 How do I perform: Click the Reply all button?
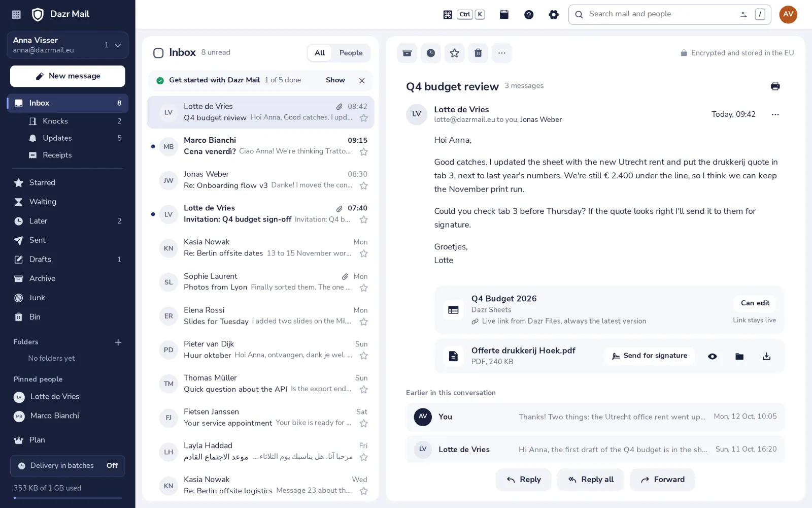(x=591, y=480)
